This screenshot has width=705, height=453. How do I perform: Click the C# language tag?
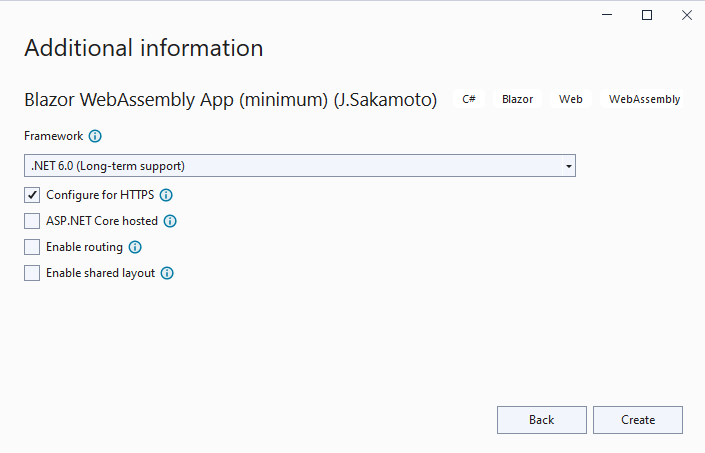point(469,100)
